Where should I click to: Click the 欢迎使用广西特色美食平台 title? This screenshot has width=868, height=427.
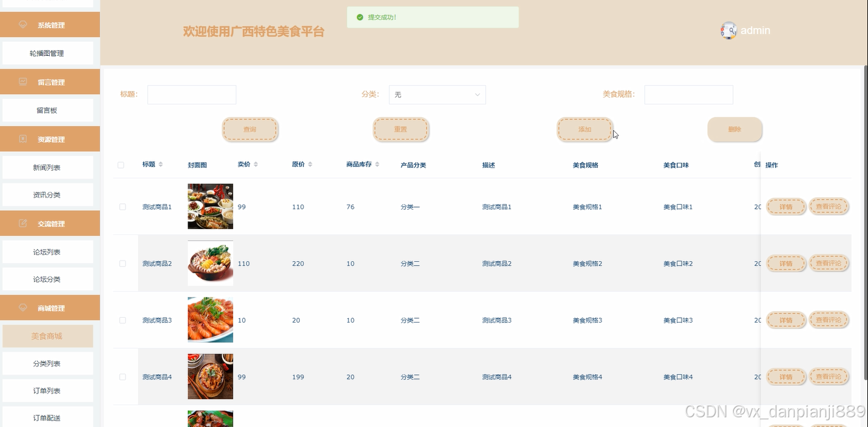(x=254, y=32)
